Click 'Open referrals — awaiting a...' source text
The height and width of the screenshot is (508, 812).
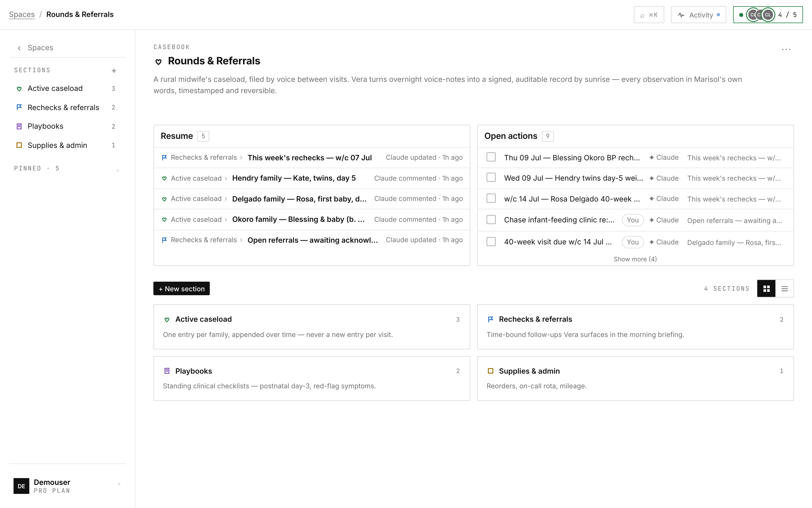pos(734,220)
